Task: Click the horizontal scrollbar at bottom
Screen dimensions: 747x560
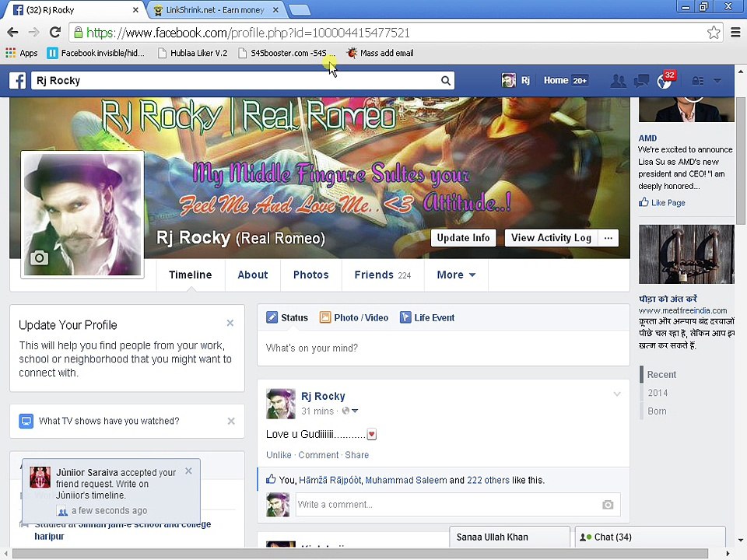Action: coord(360,553)
